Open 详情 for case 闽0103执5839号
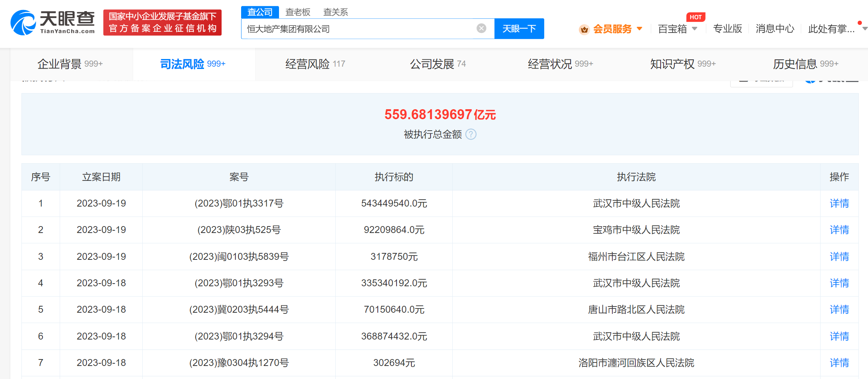 (839, 257)
